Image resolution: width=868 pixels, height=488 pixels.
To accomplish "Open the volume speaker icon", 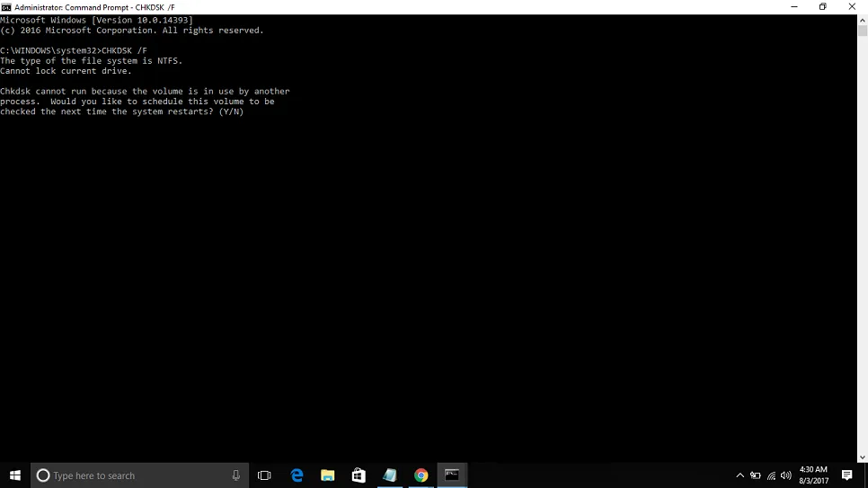I will [786, 475].
